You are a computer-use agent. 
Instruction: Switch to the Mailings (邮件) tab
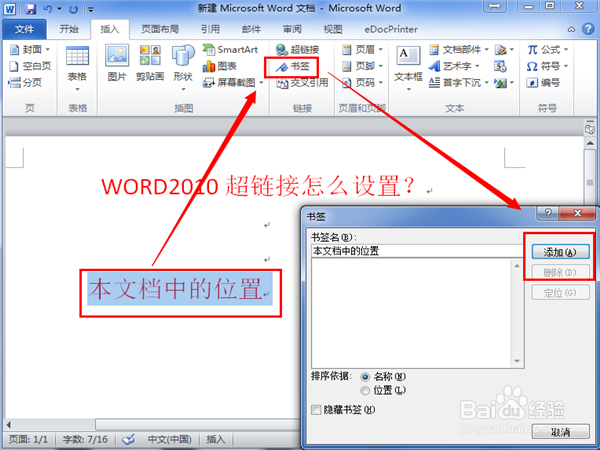click(x=251, y=29)
